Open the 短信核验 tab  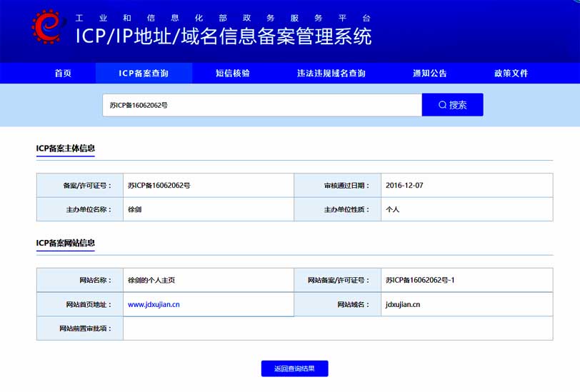click(x=233, y=73)
